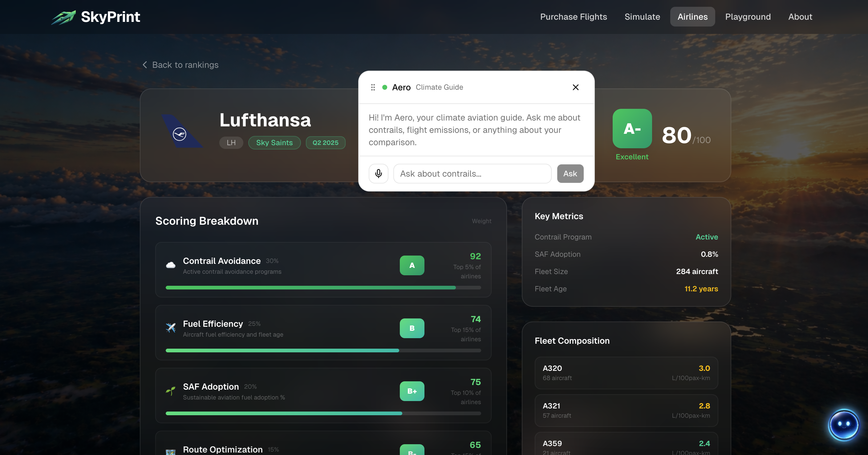Viewport: 868px width, 455px height.
Task: Click the Ask about contrails input field
Action: click(472, 174)
